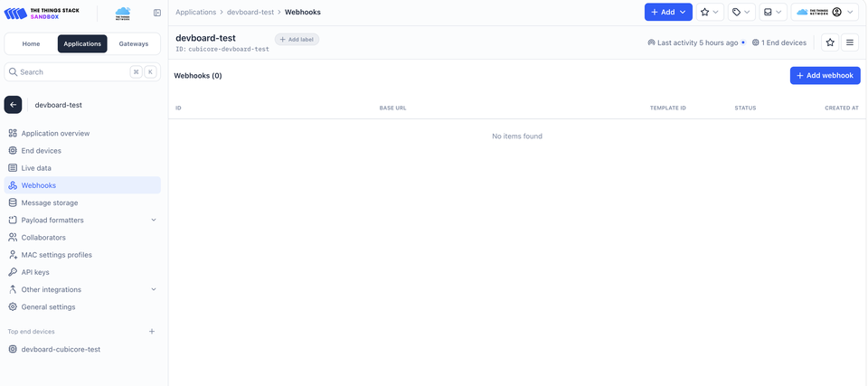The image size is (868, 386).
Task: Click the Other integrations icon
Action: click(13, 289)
